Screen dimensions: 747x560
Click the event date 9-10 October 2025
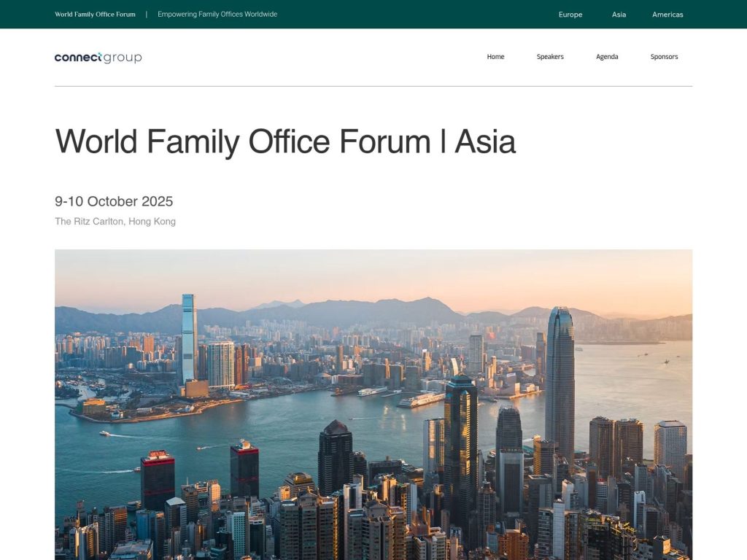click(114, 201)
